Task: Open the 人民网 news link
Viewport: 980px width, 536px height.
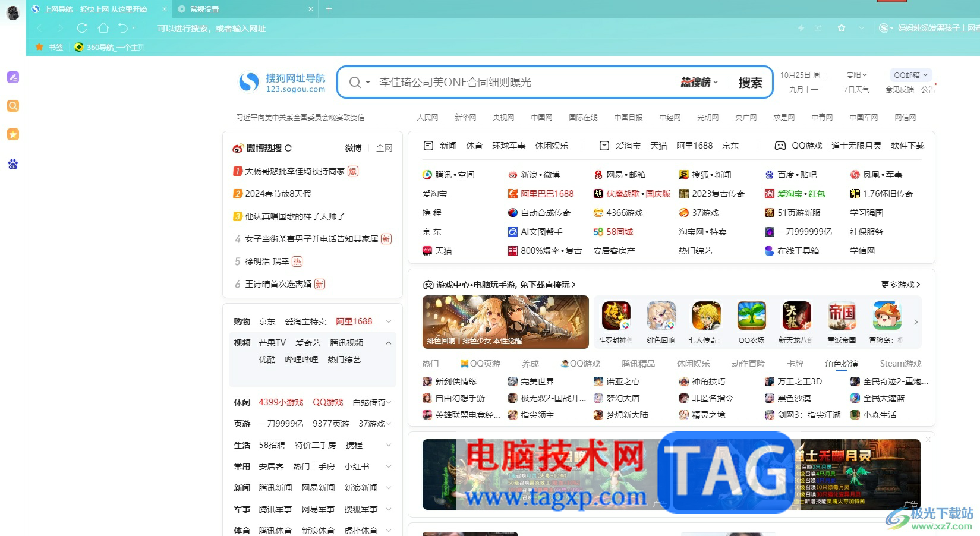Action: click(427, 118)
